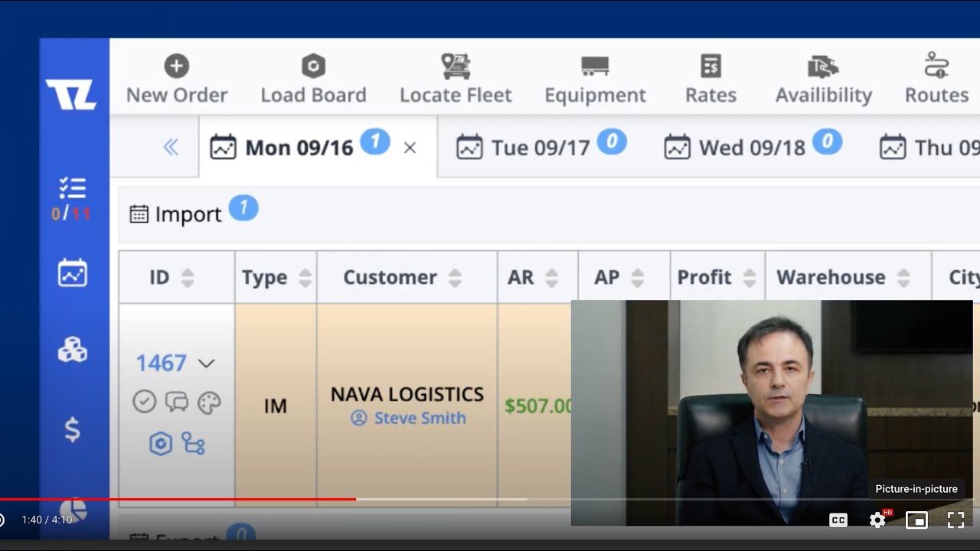Viewport: 980px width, 551px height.
Task: Open the Availibility toolbar item
Action: 824,80
